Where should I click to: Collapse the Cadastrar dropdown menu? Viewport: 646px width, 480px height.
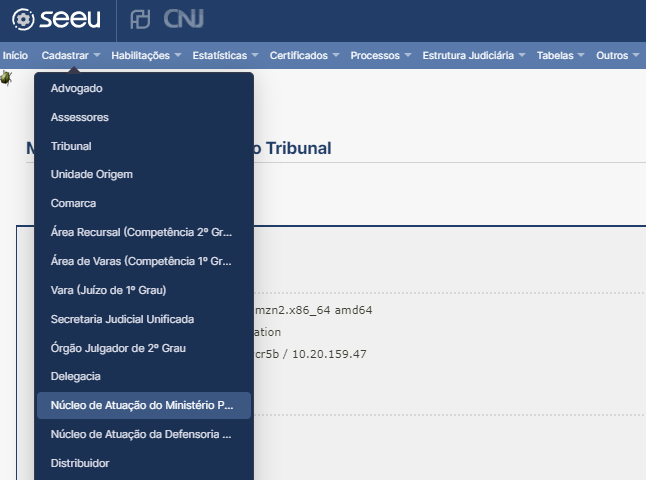[71, 56]
